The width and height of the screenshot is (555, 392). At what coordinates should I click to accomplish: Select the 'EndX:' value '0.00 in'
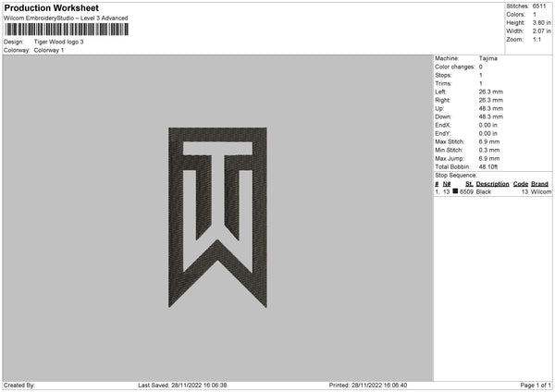[x=488, y=125]
